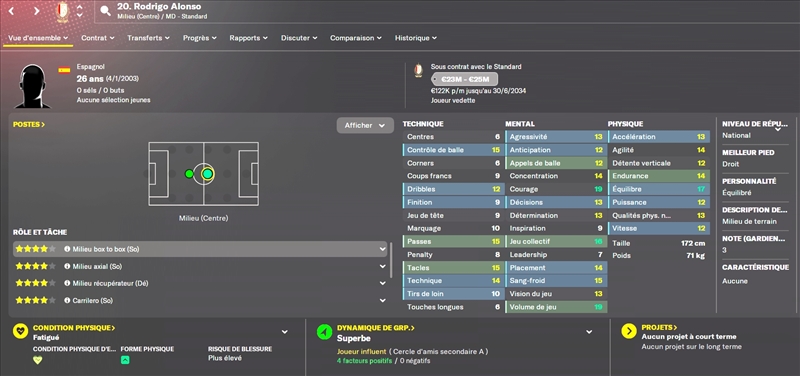Click the info icon beside Carrilero
The image size is (800, 376).
67,301
